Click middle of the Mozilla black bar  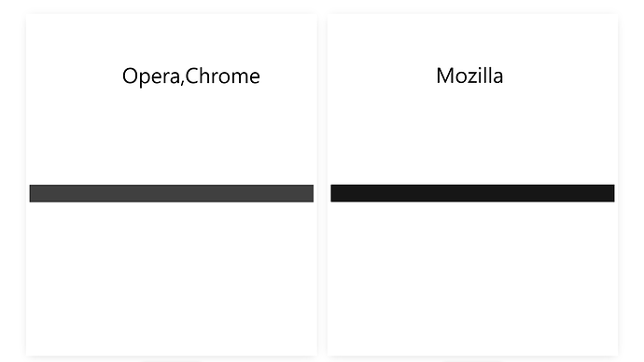pos(472,193)
